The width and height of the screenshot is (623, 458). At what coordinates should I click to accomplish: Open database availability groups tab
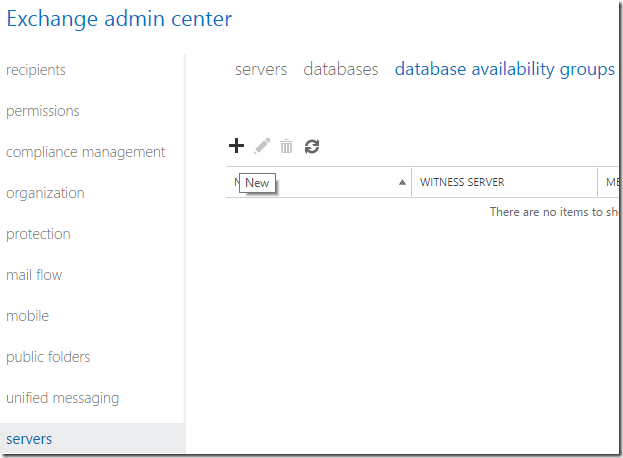coord(505,70)
